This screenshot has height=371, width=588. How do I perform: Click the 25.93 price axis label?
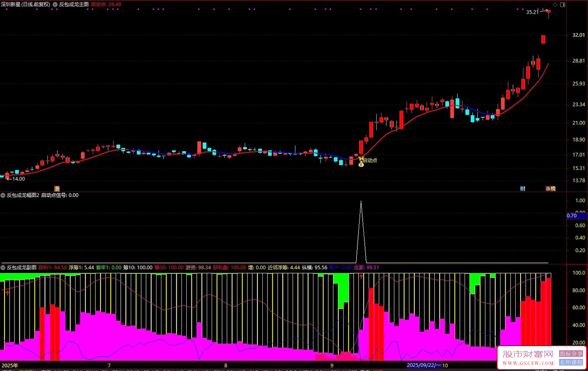coord(579,84)
